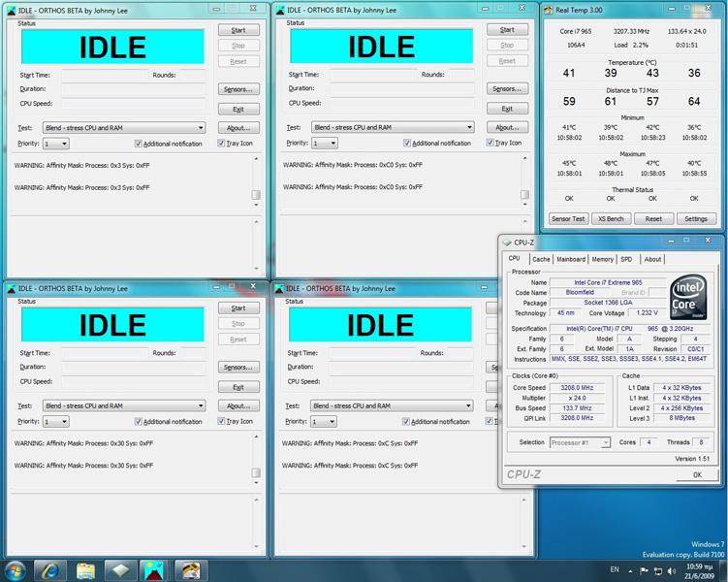This screenshot has width=728, height=582.
Task: Open Test dropdown in bottom-left ORTHOS window
Action: 124,406
